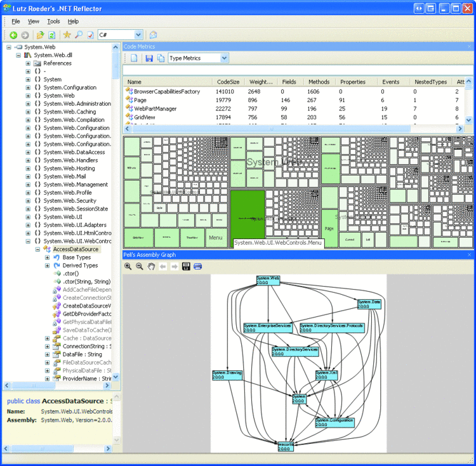The height and width of the screenshot is (466, 476).
Task: Collapse the System.Web.dll node
Action: pyautogui.click(x=18, y=55)
